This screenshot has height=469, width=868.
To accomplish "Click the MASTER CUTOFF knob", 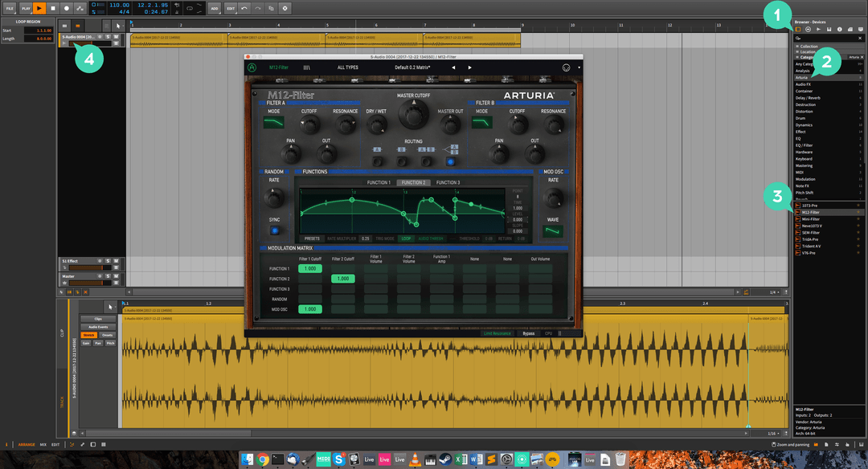I will click(x=413, y=114).
